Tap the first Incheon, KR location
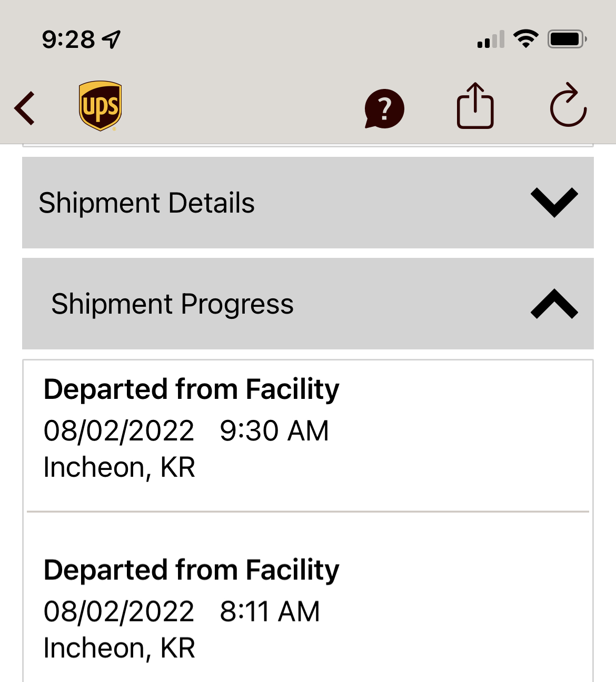The image size is (616, 682). 120,467
